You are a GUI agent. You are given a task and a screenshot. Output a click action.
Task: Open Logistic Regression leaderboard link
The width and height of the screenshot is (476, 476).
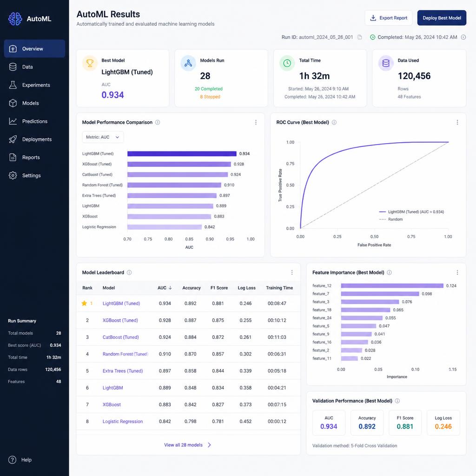(123, 421)
